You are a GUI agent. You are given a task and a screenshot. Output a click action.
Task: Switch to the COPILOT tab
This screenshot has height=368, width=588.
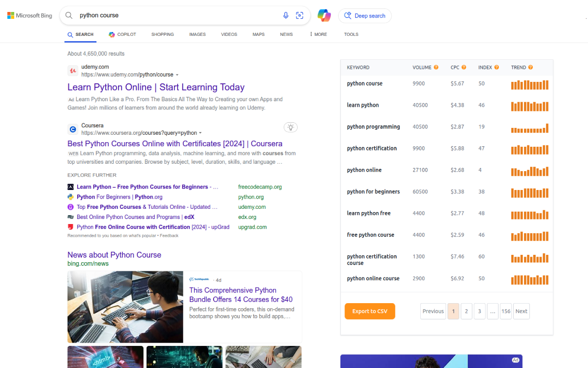(x=122, y=34)
